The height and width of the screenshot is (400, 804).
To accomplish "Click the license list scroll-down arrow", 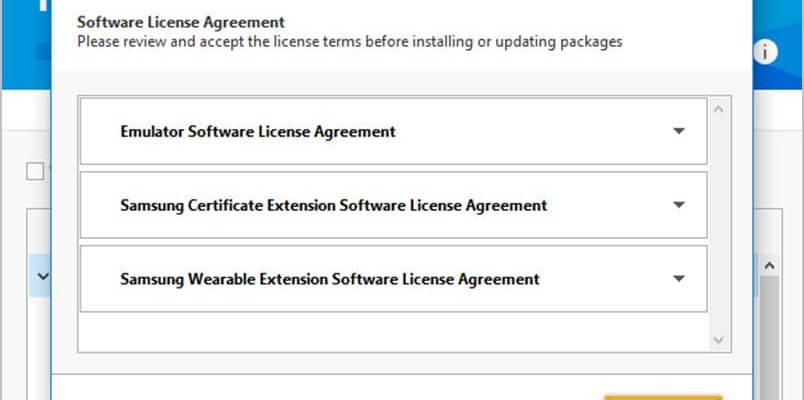I will 719,339.
